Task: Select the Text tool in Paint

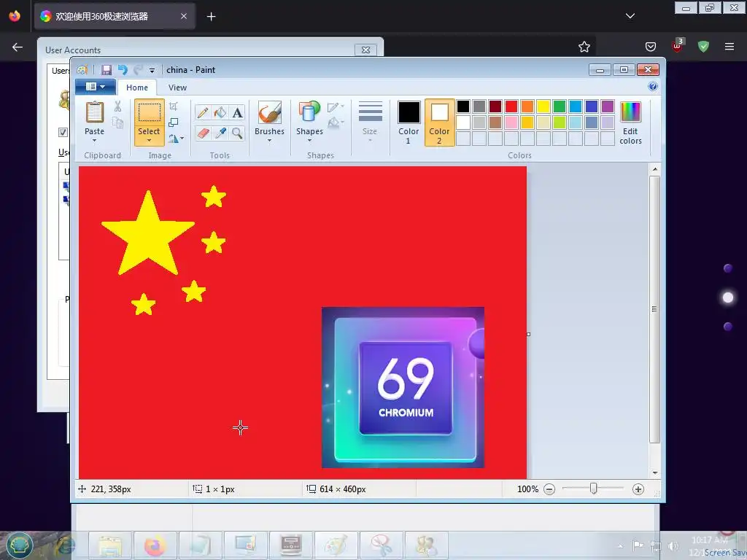Action: tap(237, 113)
